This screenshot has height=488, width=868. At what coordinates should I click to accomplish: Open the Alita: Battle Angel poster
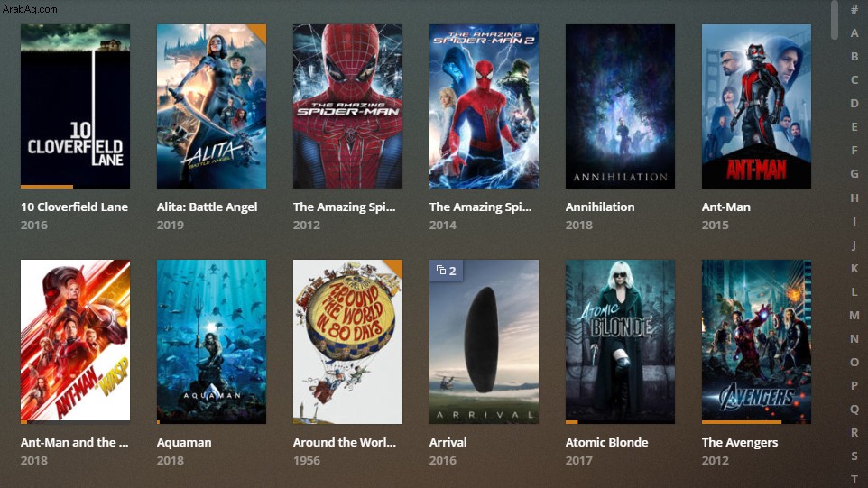(211, 106)
